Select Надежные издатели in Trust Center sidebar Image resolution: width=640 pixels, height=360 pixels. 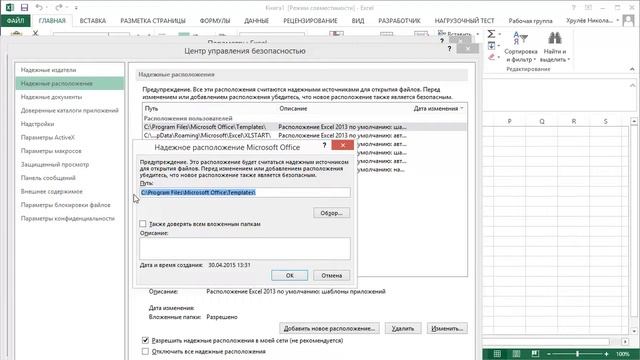click(x=49, y=70)
